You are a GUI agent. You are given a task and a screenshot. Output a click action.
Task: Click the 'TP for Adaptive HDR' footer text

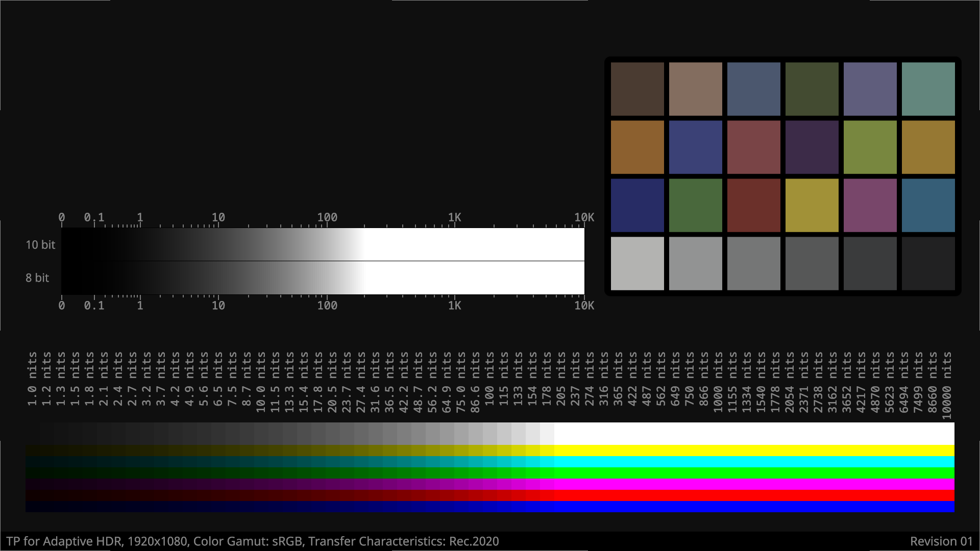(x=64, y=541)
